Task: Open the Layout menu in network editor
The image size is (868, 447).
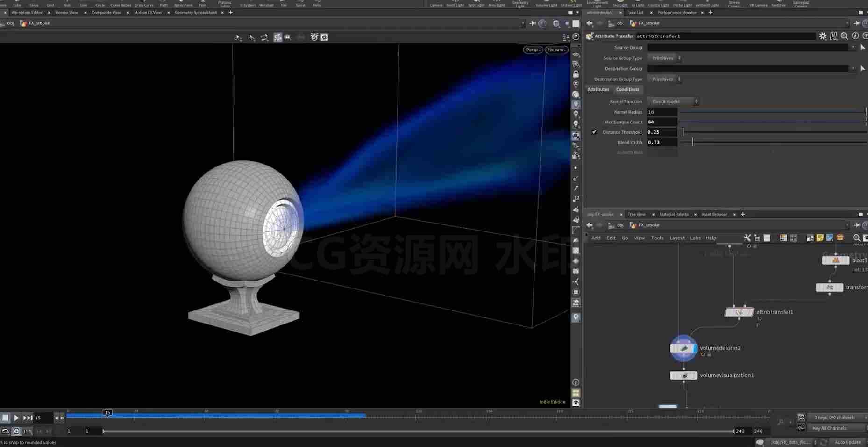Action: [x=677, y=238]
